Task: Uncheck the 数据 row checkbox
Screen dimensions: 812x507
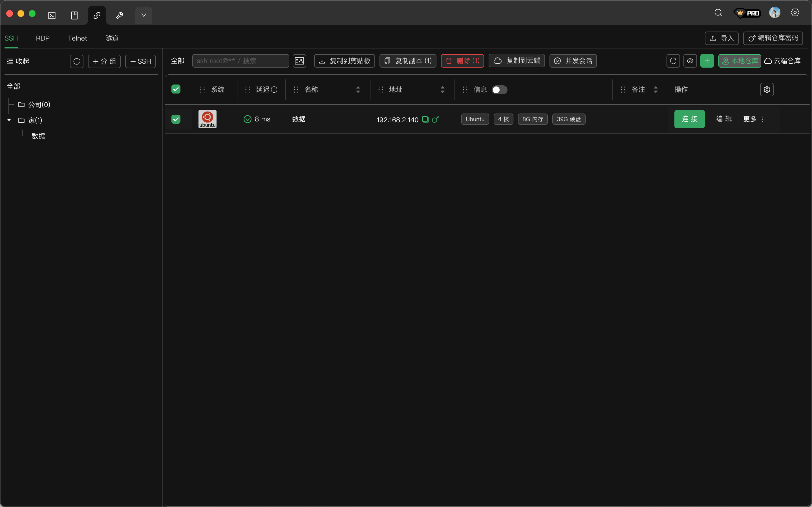Action: (176, 119)
